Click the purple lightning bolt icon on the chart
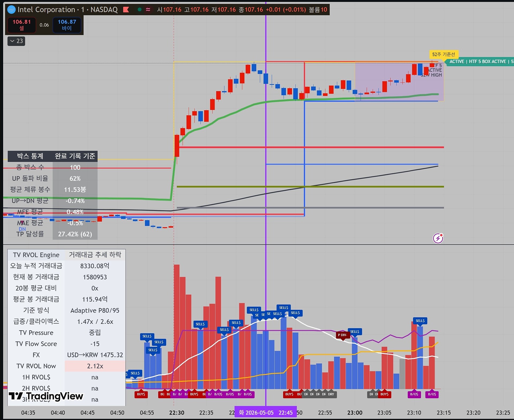Screen dimensions: 514x420 coord(438,238)
